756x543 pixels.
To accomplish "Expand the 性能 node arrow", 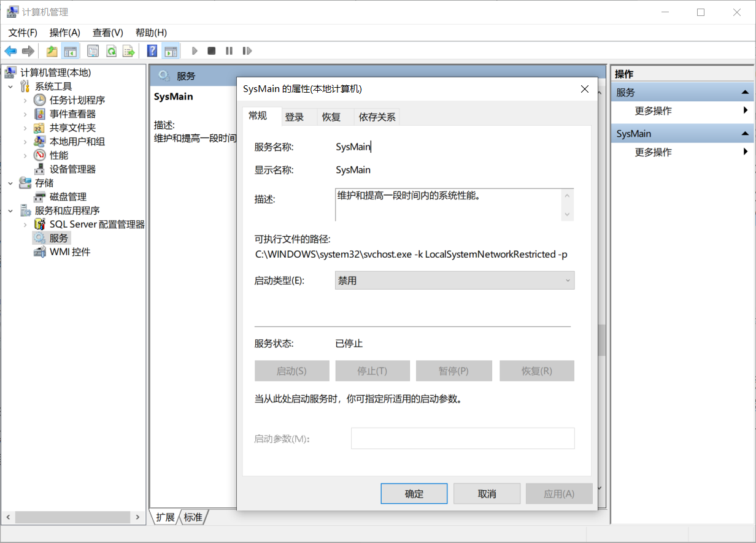I will (25, 155).
